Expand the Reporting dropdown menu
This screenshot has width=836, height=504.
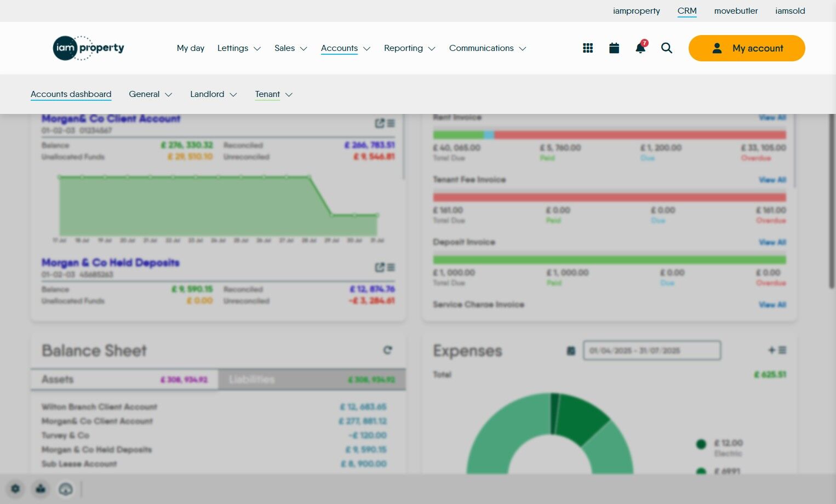[x=410, y=48]
